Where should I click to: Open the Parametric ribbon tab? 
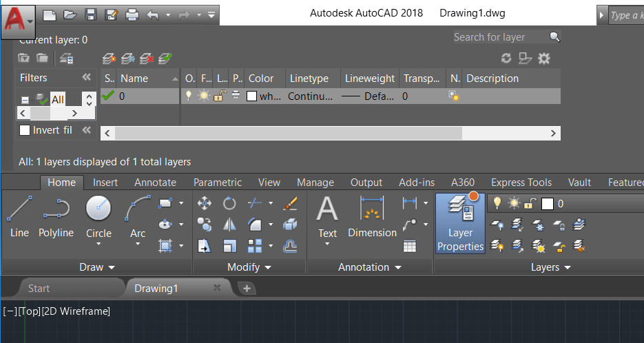click(218, 183)
